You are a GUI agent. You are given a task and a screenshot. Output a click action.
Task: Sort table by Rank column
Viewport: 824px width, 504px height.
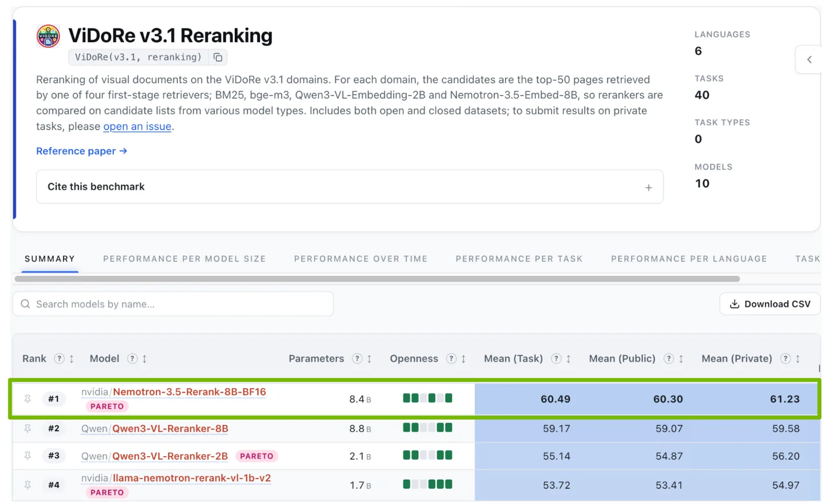(x=72, y=359)
